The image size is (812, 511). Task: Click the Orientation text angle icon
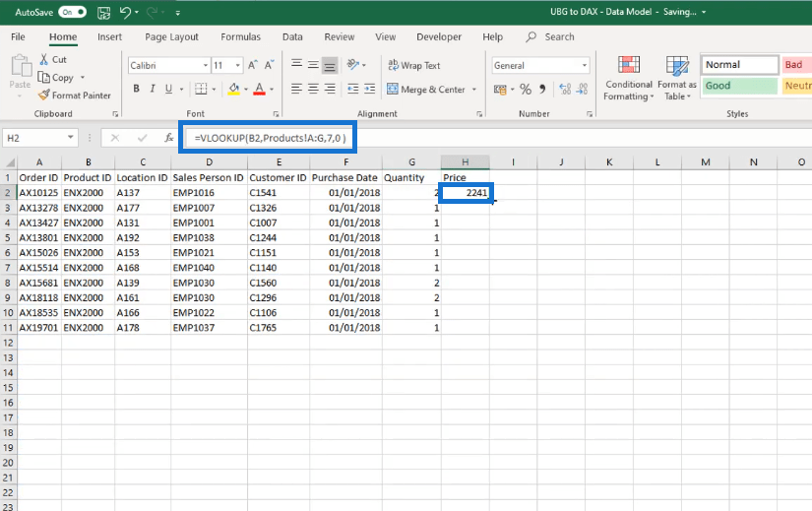(x=353, y=65)
